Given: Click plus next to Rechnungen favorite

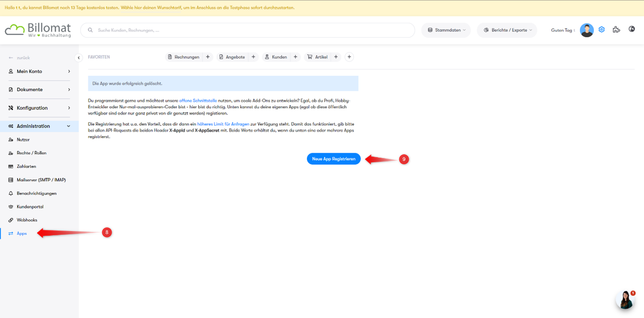Looking at the screenshot, I should [x=208, y=57].
